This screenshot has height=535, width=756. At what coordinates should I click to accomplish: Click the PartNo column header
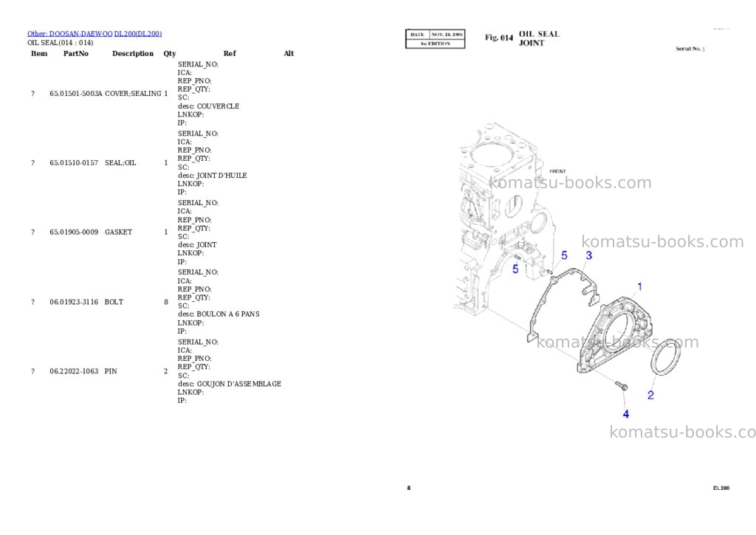point(76,53)
